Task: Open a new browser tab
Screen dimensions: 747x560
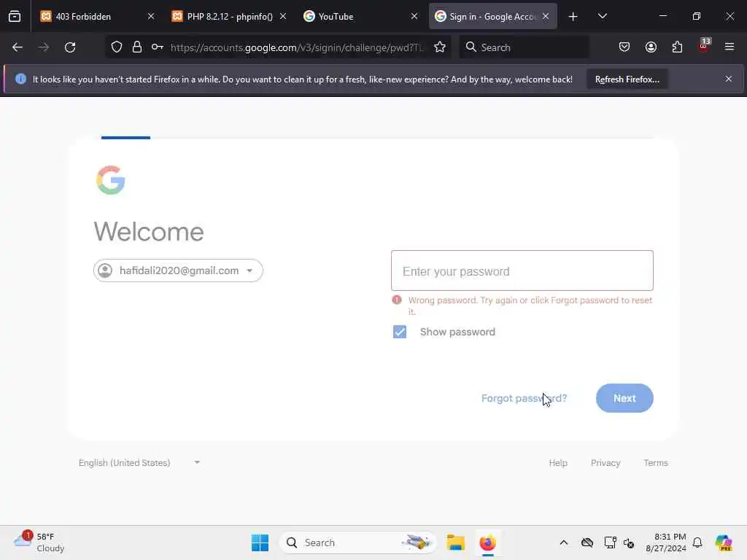Action: pyautogui.click(x=573, y=17)
